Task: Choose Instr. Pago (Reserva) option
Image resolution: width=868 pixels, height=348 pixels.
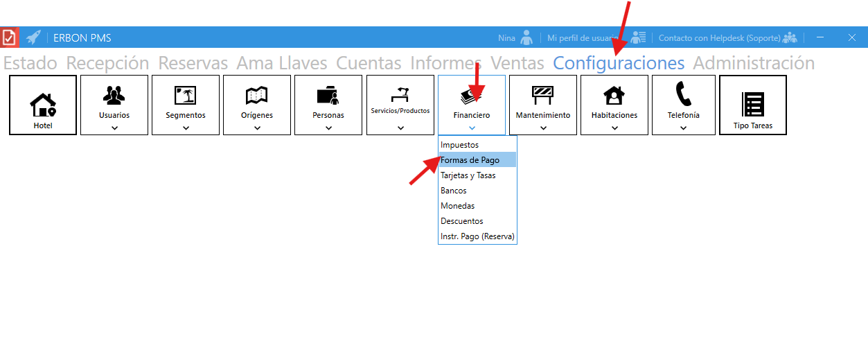Action: pos(477,236)
